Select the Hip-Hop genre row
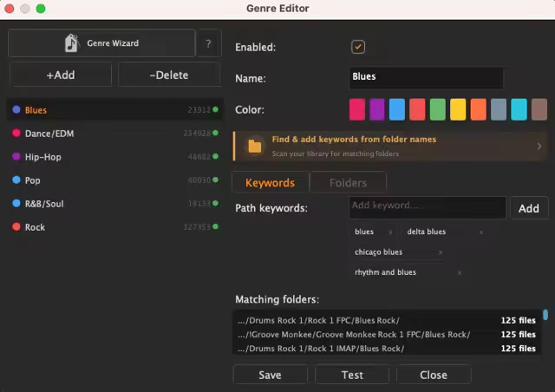555x392 pixels. click(114, 156)
